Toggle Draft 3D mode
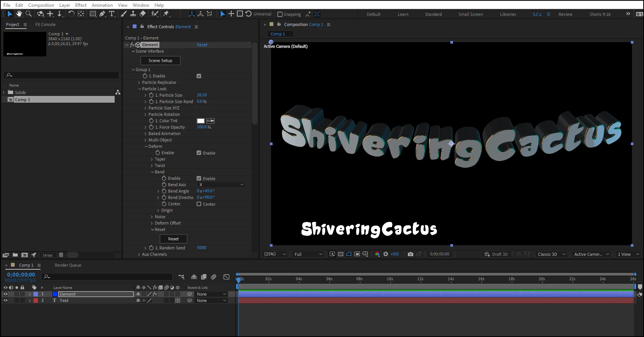 (x=496, y=254)
